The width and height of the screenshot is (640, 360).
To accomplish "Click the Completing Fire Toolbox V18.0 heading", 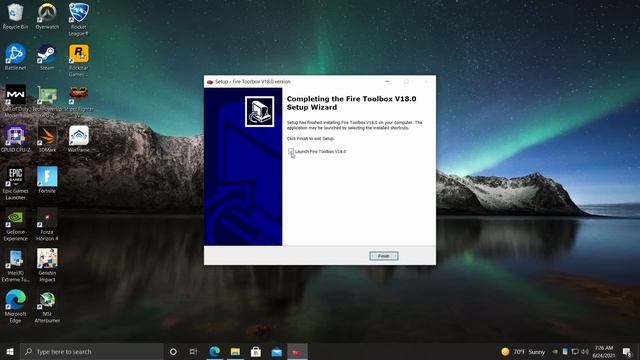I will click(x=351, y=103).
